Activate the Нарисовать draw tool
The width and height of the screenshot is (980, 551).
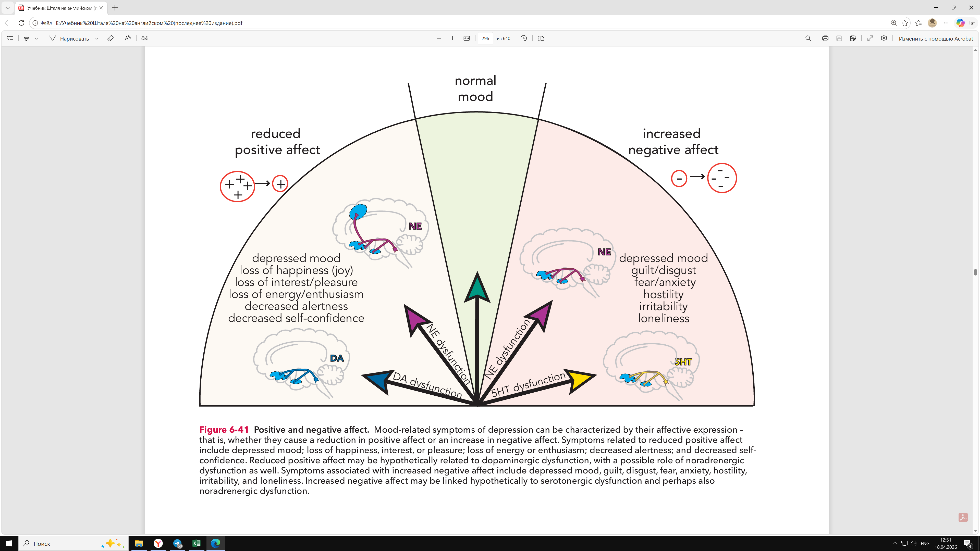[x=69, y=39]
